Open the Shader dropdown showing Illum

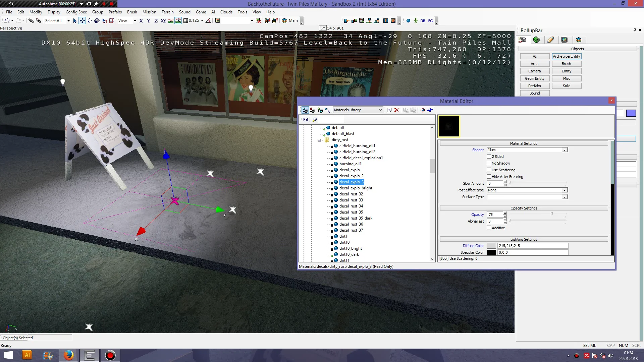coord(565,150)
